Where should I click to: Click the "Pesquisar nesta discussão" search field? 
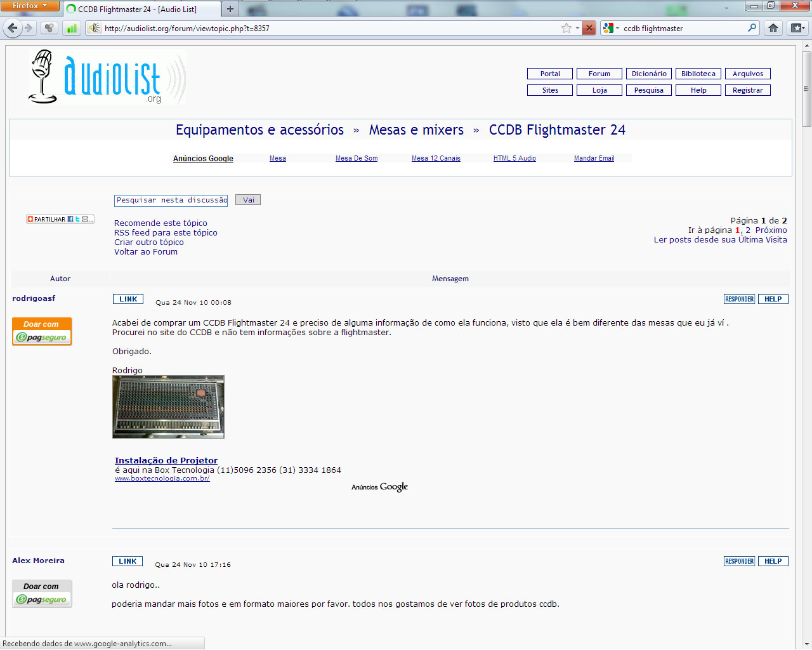[171, 200]
